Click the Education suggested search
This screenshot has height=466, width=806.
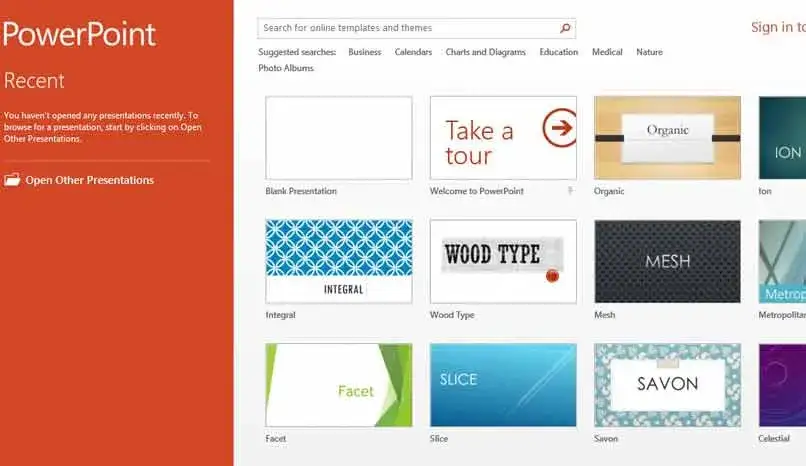(558, 52)
